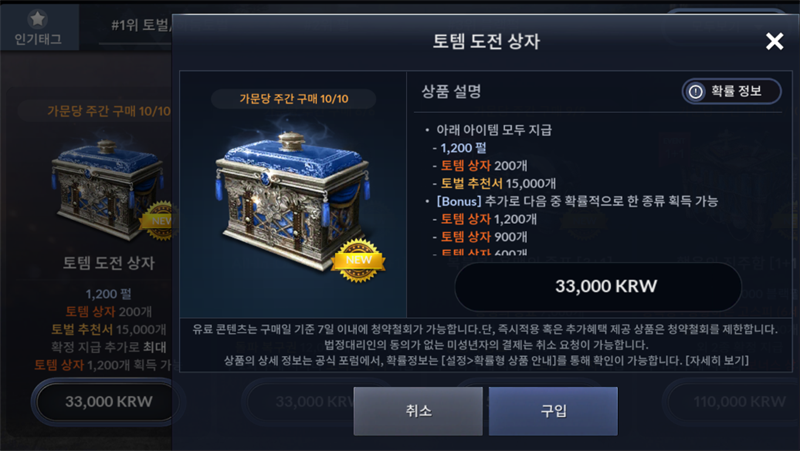This screenshot has height=451, width=800.
Task: Select the 인기태그 star icon
Action: tap(37, 19)
